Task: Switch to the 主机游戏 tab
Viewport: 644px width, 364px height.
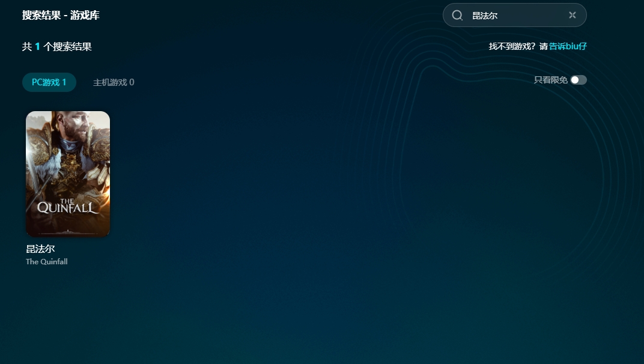Action: pos(114,82)
